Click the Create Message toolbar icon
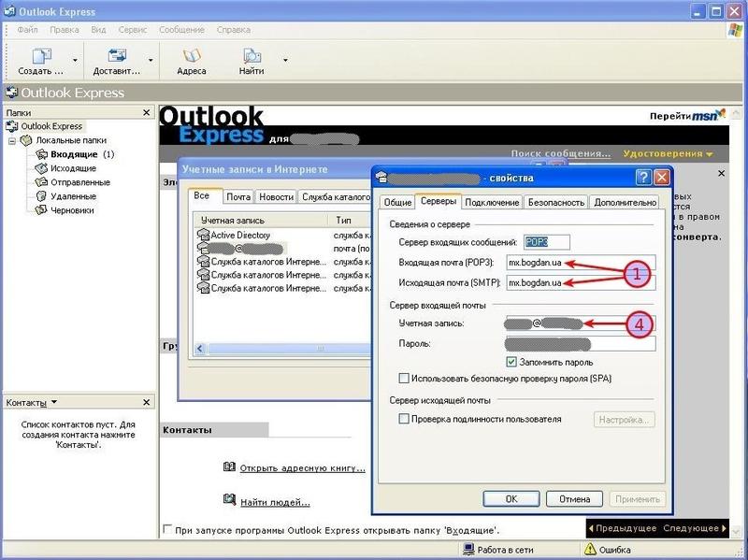The height and width of the screenshot is (560, 748). [x=41, y=56]
